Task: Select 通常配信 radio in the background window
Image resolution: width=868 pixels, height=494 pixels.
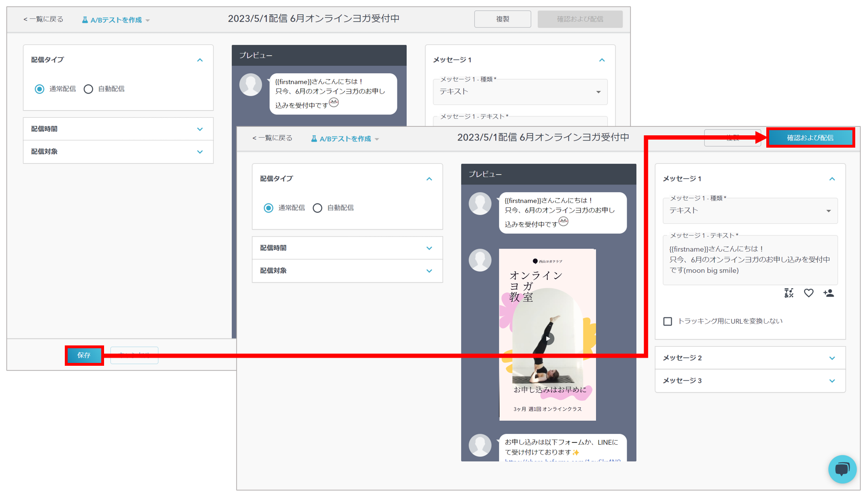Action: pyautogui.click(x=40, y=89)
